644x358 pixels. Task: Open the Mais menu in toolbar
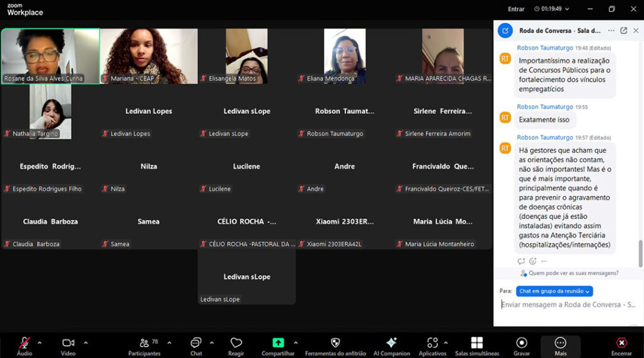pos(560,343)
